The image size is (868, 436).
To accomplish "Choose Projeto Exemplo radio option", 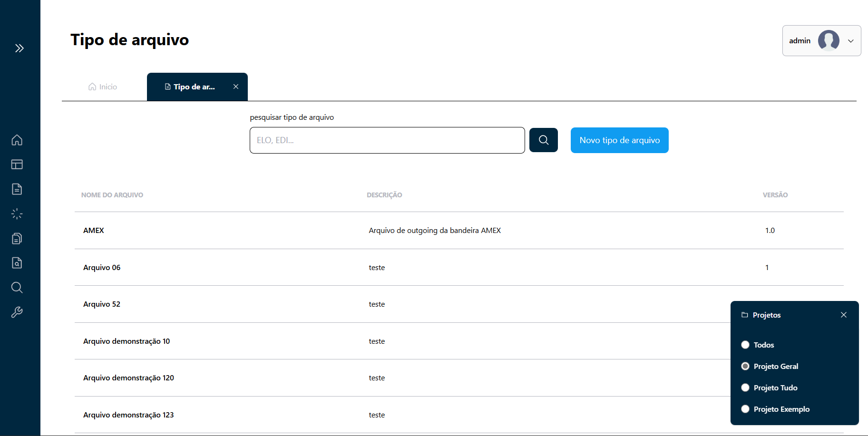I will 745,409.
